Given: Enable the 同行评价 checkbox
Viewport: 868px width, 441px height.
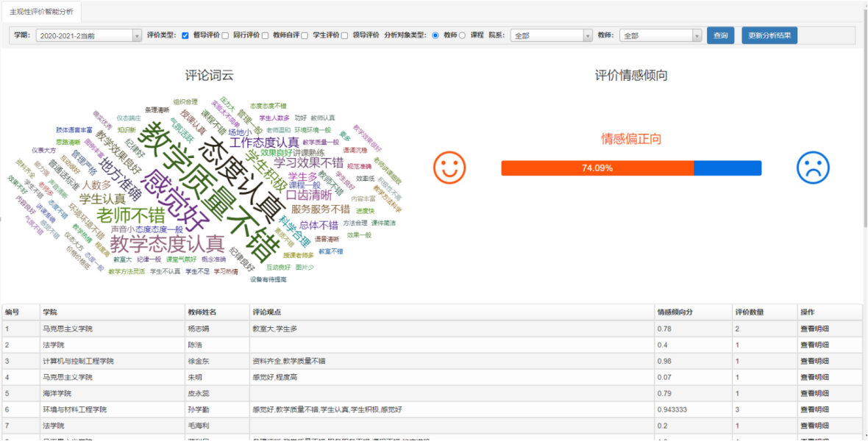Looking at the screenshot, I should click(225, 35).
